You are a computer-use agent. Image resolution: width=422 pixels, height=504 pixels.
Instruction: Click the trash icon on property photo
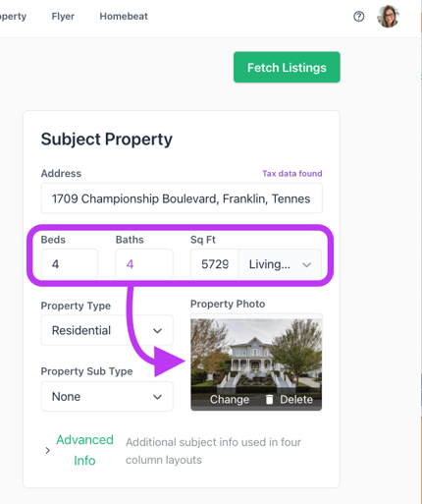click(269, 399)
